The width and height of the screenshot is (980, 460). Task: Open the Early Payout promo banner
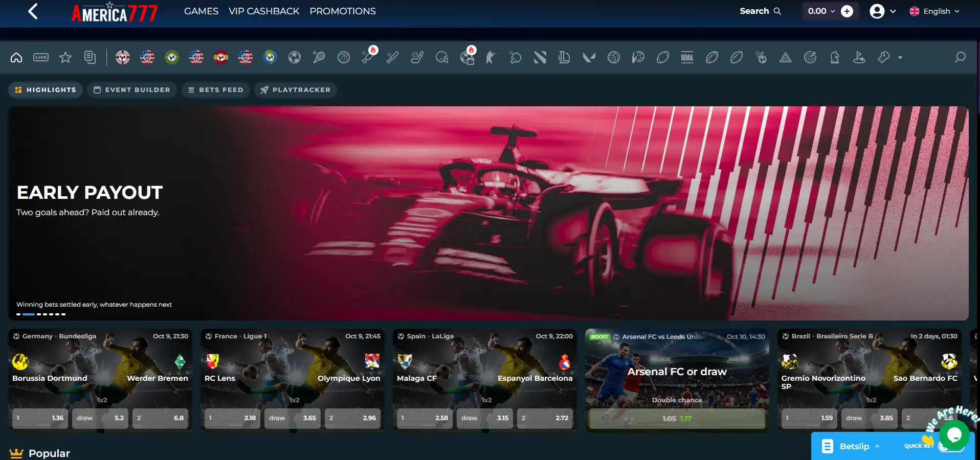(x=488, y=213)
